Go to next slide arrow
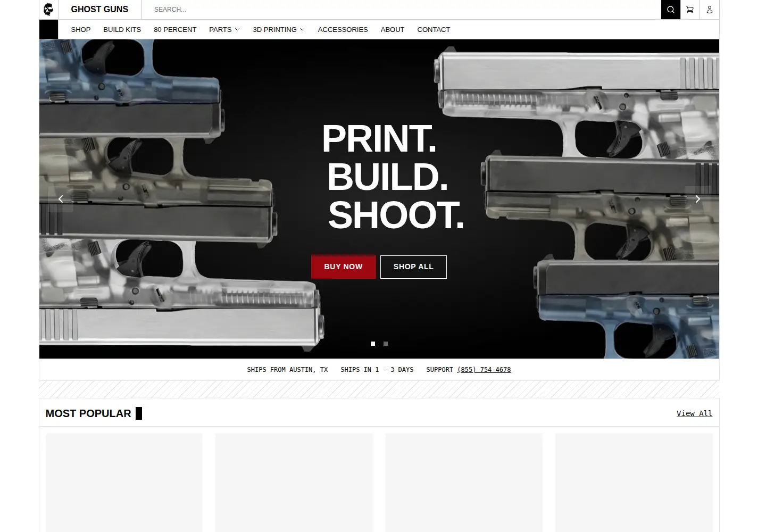The width and height of the screenshot is (766, 532). point(697,199)
